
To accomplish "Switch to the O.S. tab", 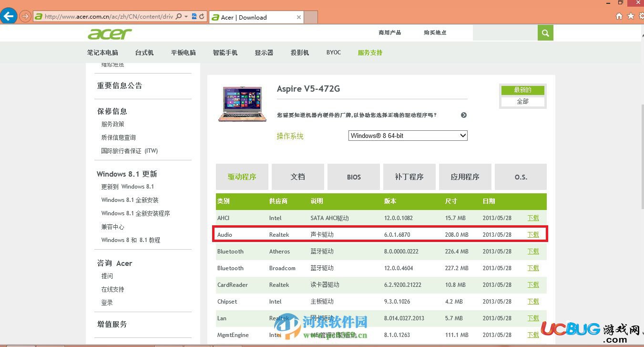I will 521,177.
